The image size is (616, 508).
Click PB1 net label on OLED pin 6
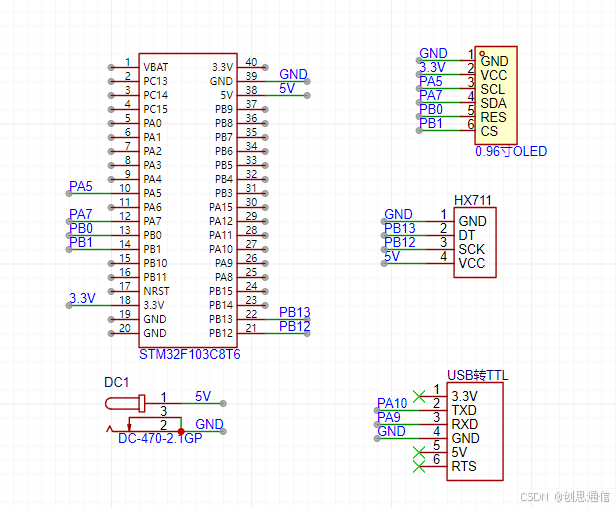(431, 123)
